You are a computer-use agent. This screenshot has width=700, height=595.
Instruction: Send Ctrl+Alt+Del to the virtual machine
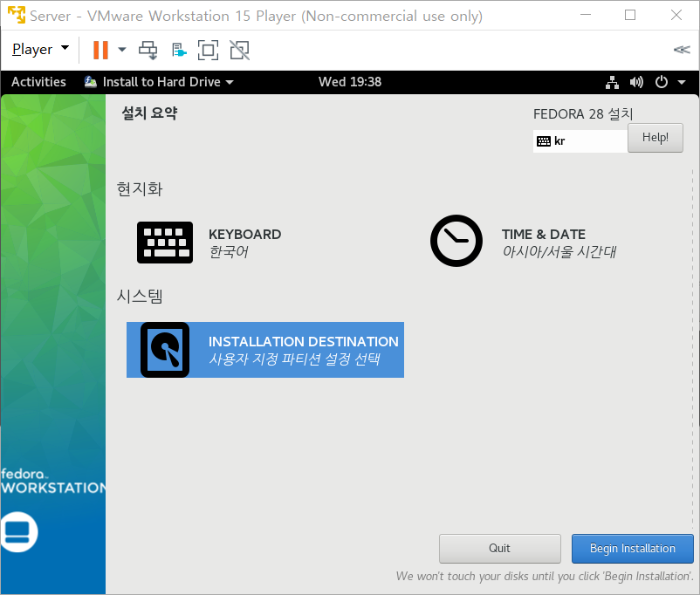[148, 50]
